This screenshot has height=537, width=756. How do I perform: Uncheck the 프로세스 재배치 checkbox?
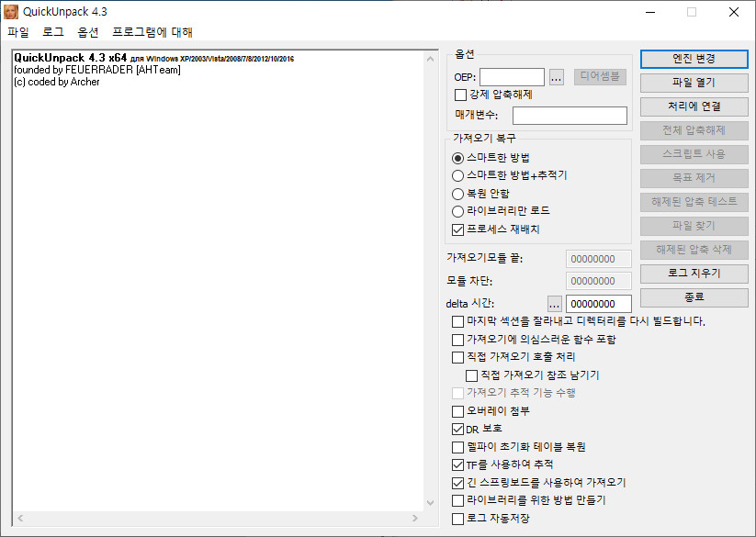click(x=457, y=229)
